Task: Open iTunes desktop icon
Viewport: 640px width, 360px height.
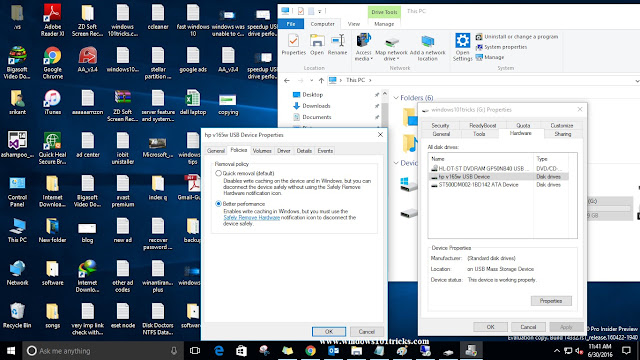Action: (52, 102)
